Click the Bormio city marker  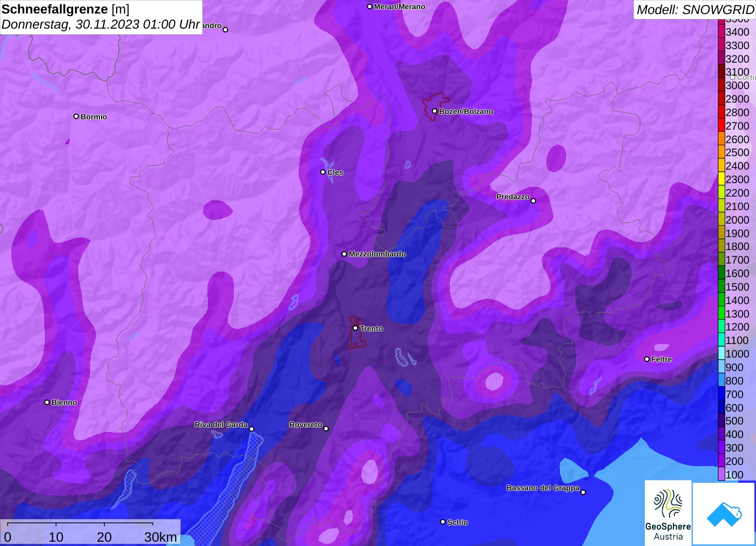(x=76, y=117)
